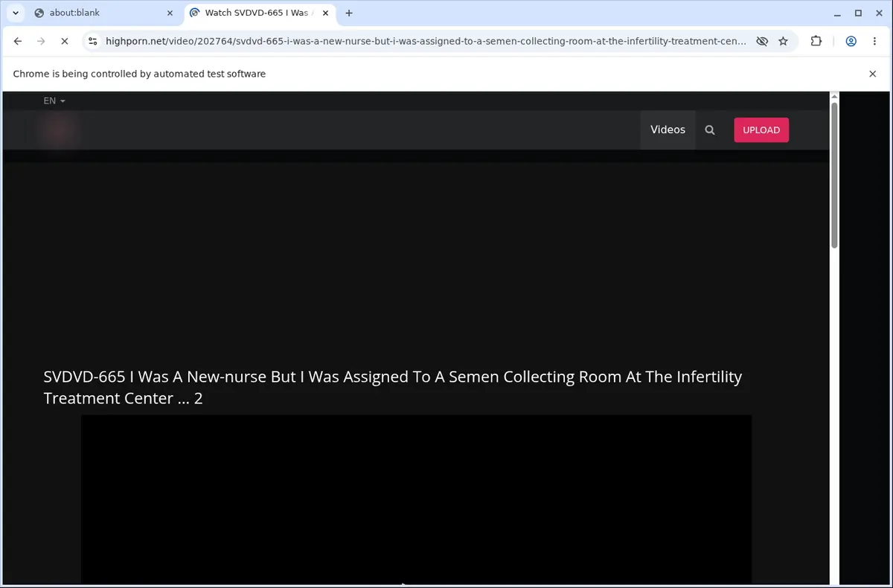Open the Extensions puzzle icon
893x588 pixels.
click(816, 42)
